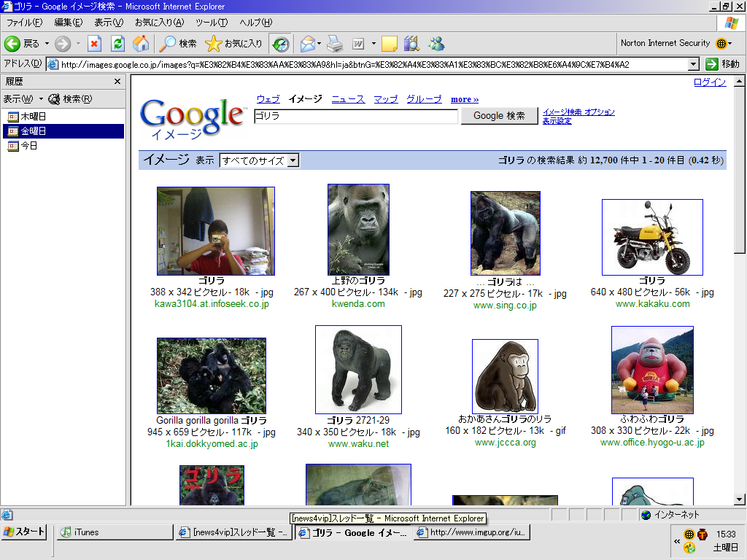Open the マップ search link
Screen dimensions: 747x560
coord(385,99)
